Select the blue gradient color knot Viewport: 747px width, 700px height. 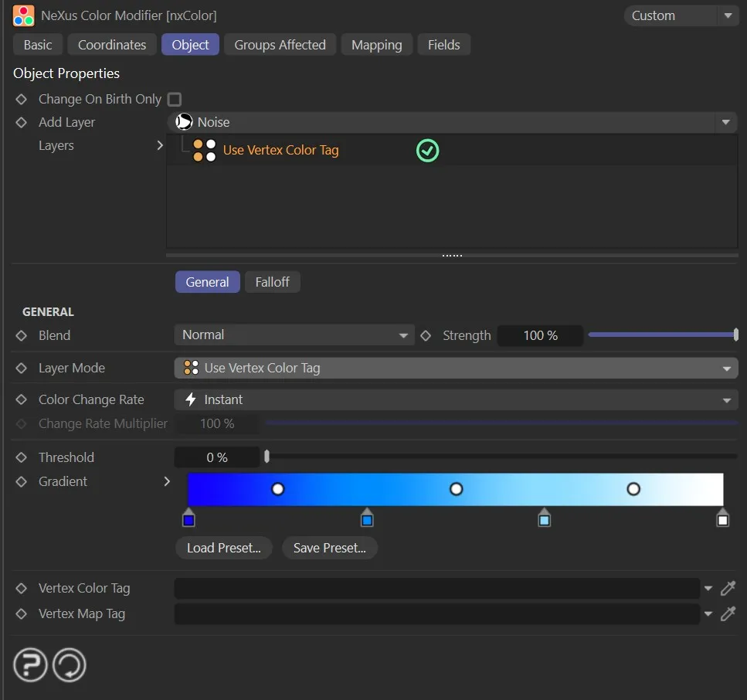pyautogui.click(x=188, y=518)
